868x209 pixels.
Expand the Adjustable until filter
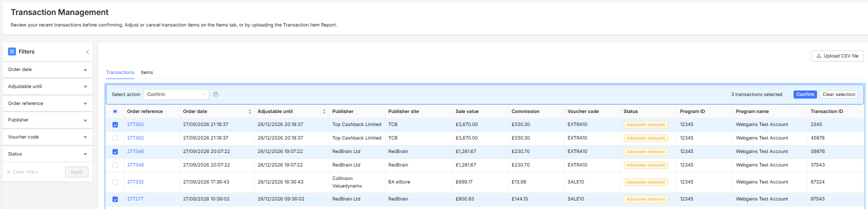pyautogui.click(x=47, y=86)
